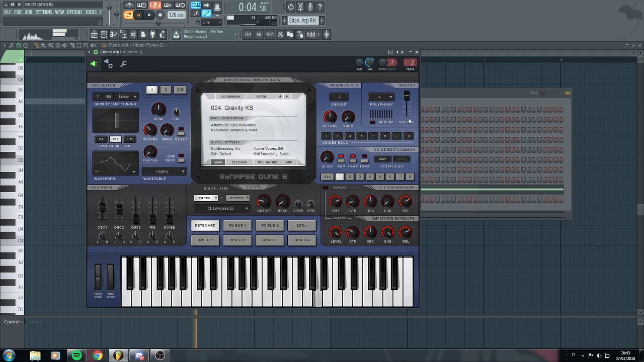Toggle the ARP switch in voice edit
Screen dimensions: 644x362
(341, 161)
